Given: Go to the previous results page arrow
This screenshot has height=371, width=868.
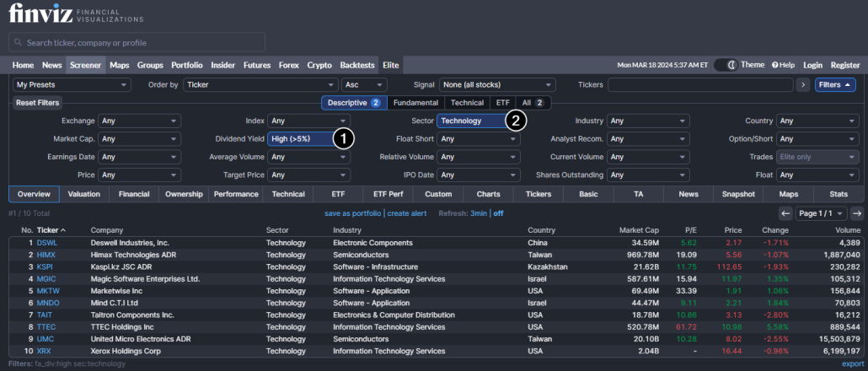Looking at the screenshot, I should (x=785, y=213).
